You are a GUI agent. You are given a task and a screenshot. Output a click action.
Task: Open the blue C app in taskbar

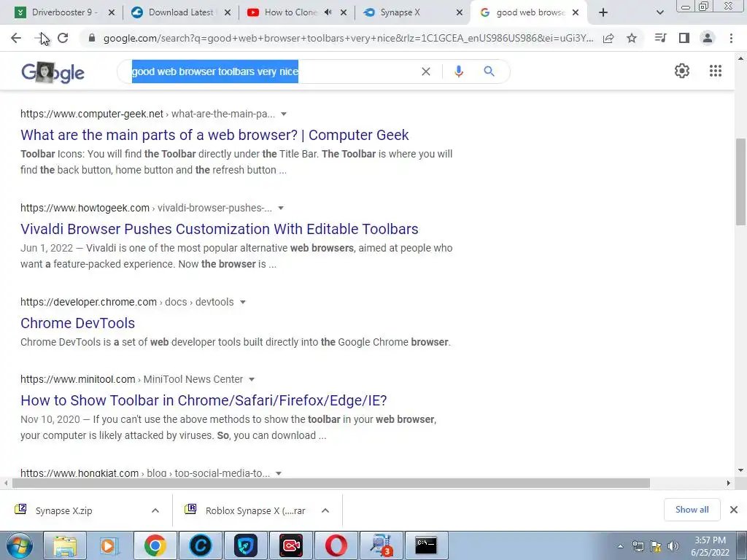tap(201, 545)
